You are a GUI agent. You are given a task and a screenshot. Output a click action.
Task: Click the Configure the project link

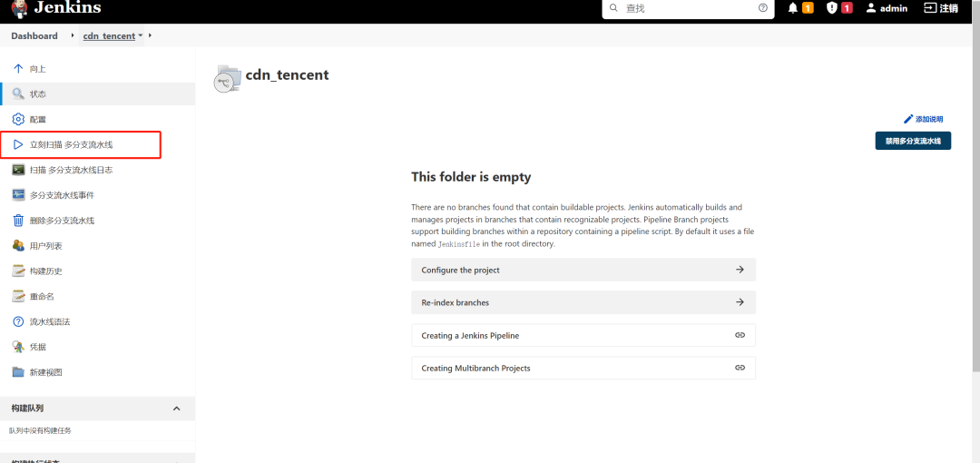(583, 270)
